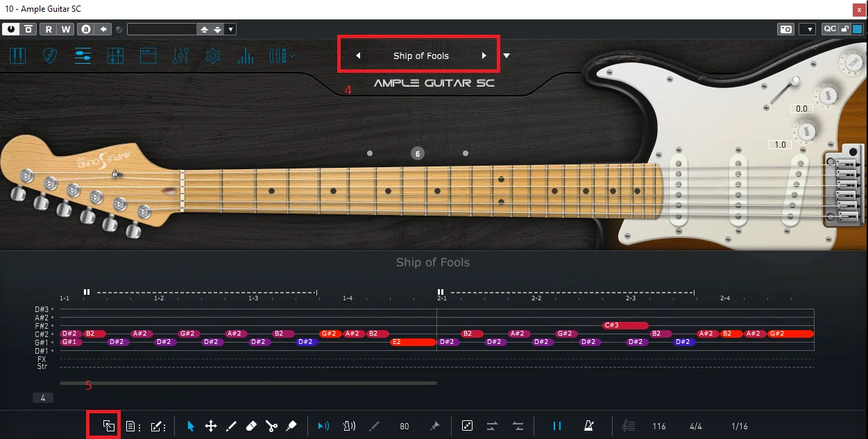Image resolution: width=868 pixels, height=439 pixels.
Task: Select the scissors cut tool
Action: click(271, 426)
